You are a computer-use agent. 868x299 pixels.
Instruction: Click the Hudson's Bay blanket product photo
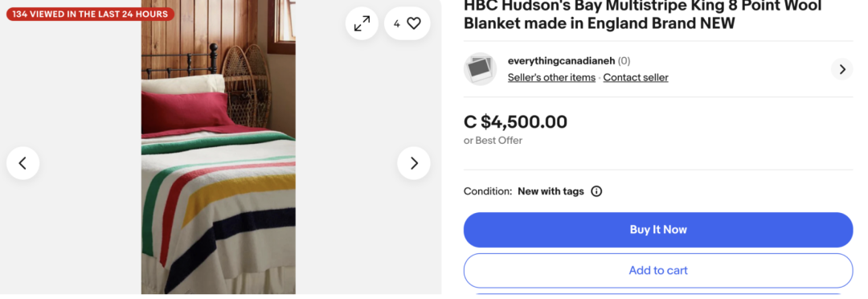coord(218,147)
